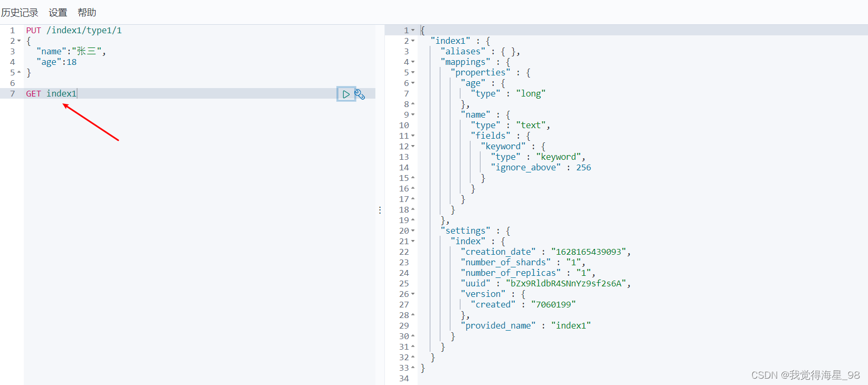868x385 pixels.
Task: Collapse the "settings" block at response line 20
Action: [x=413, y=230]
